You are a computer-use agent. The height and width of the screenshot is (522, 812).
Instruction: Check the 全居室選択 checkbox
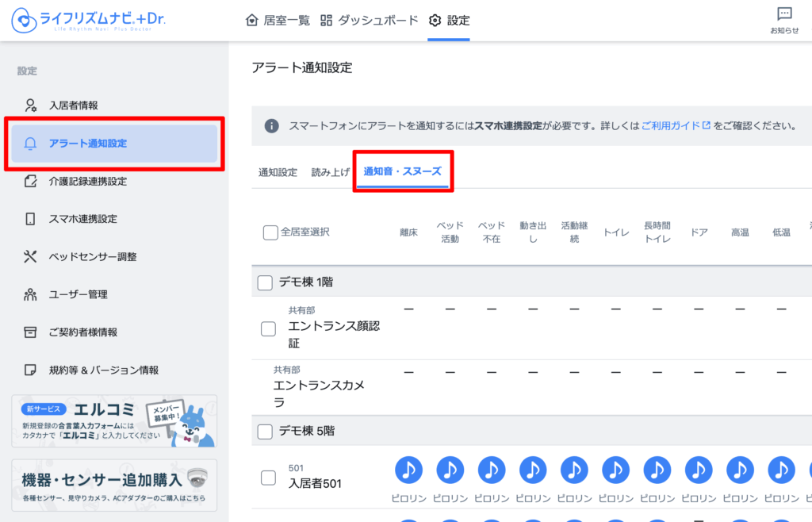(x=270, y=232)
